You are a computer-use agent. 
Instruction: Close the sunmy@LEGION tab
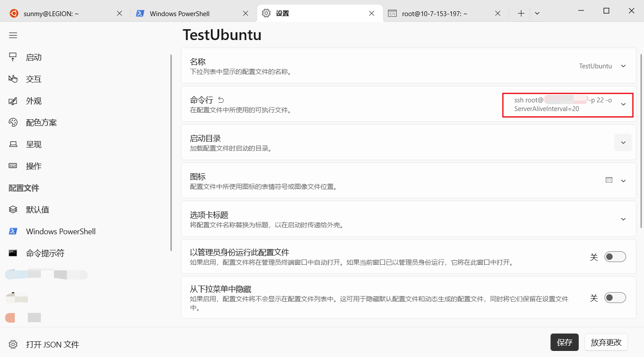120,13
